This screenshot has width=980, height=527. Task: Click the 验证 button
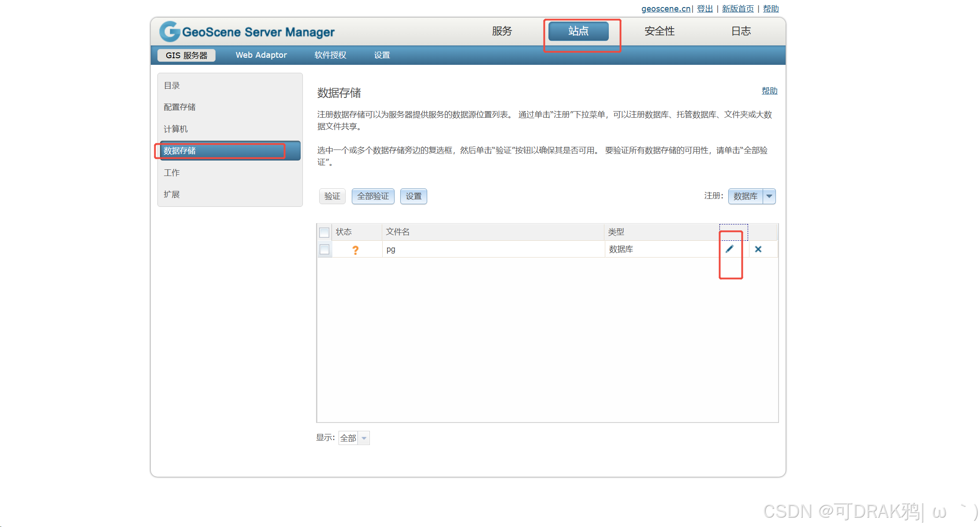[332, 196]
